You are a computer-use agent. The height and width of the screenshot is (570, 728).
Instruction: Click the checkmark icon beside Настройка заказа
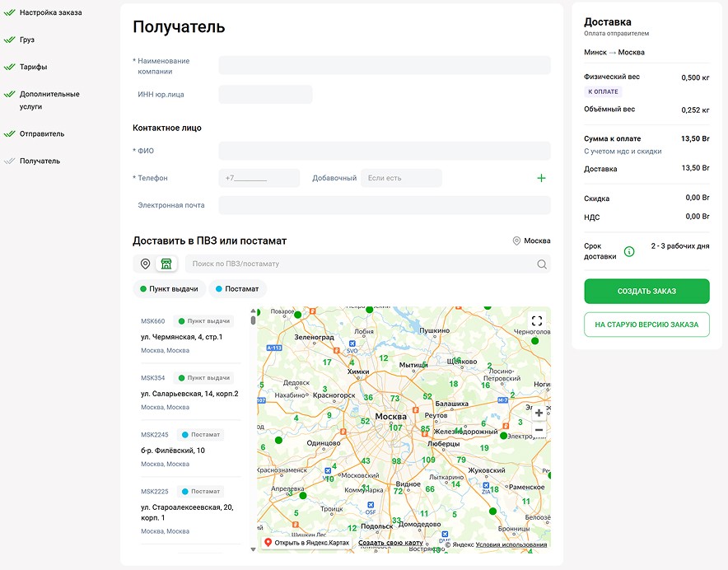(x=10, y=12)
